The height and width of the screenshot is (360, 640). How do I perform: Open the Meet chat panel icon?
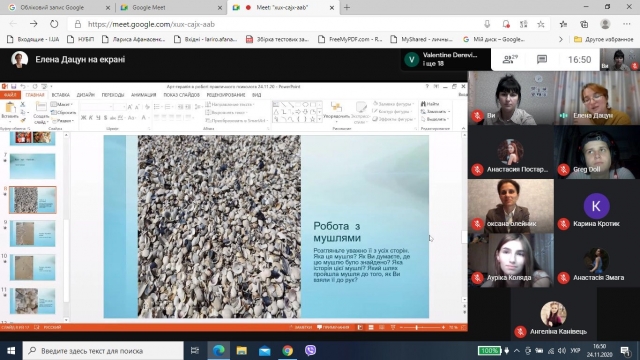542,60
